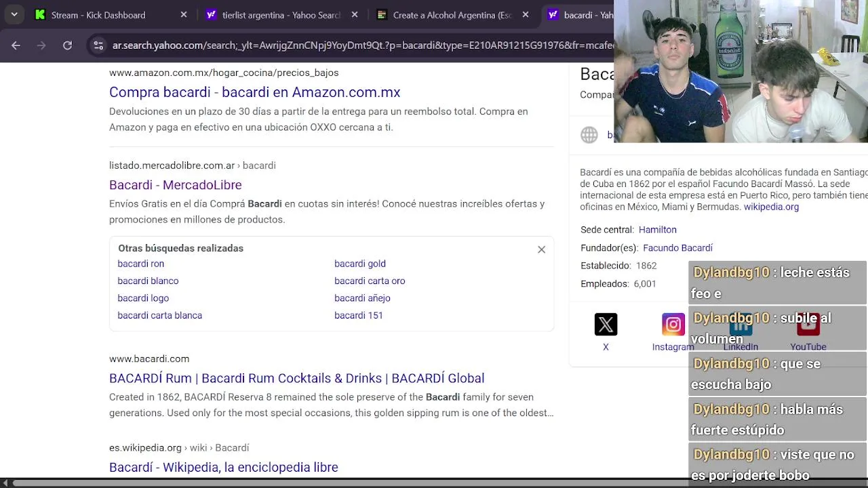The image size is (868, 488).
Task: Search for bacardi ron
Action: pos(141,264)
